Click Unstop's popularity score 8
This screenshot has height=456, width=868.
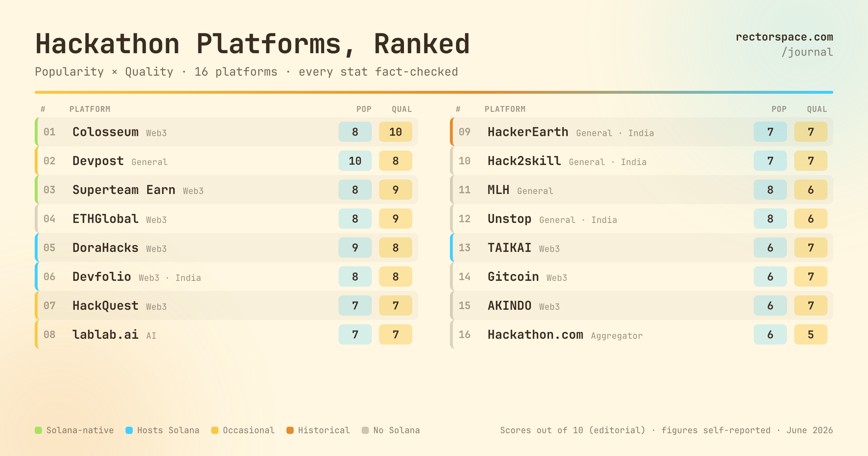[770, 219]
